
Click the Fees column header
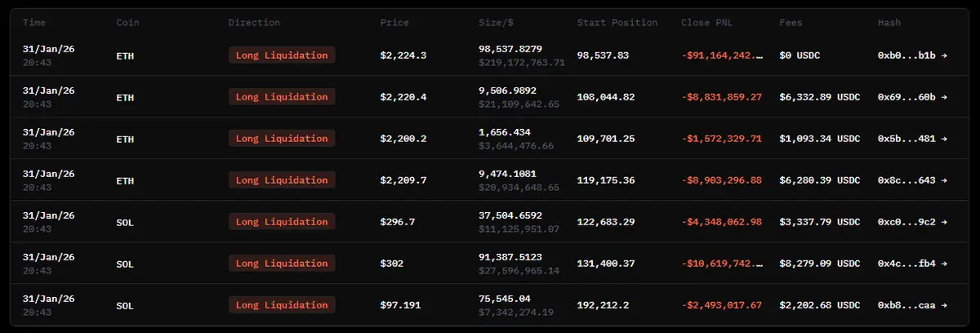tap(791, 23)
